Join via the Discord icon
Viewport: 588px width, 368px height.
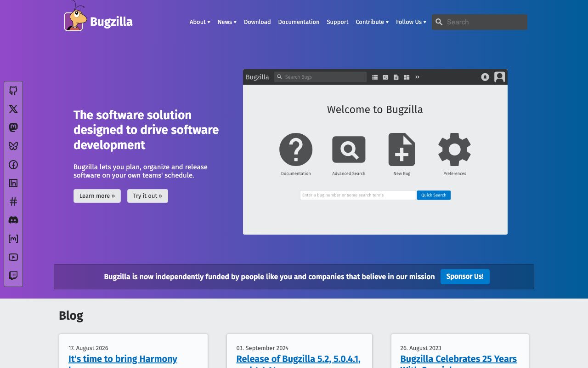click(x=13, y=220)
